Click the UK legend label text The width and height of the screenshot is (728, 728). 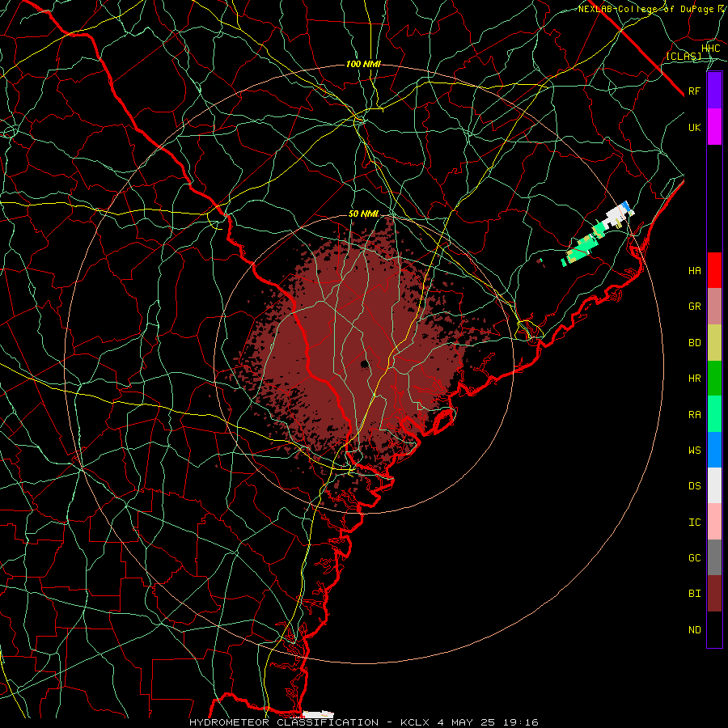(695, 128)
